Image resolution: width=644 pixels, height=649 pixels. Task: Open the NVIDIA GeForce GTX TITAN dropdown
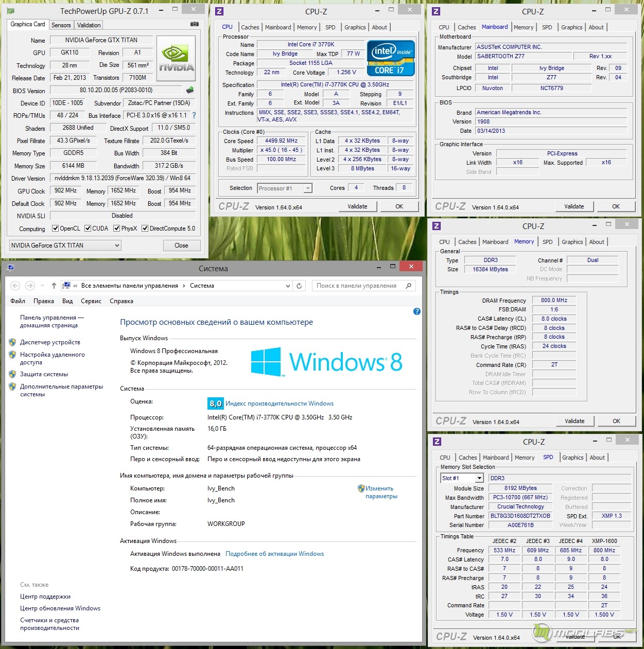(x=117, y=245)
